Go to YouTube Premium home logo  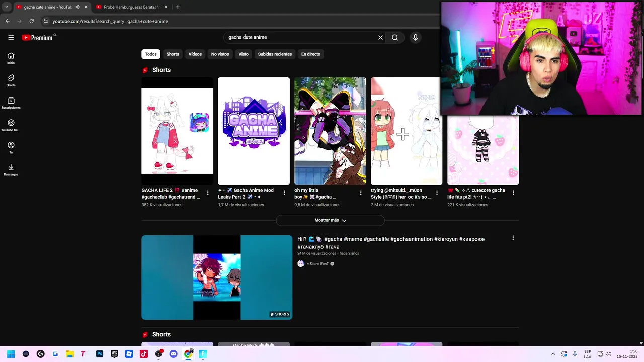[x=37, y=37]
